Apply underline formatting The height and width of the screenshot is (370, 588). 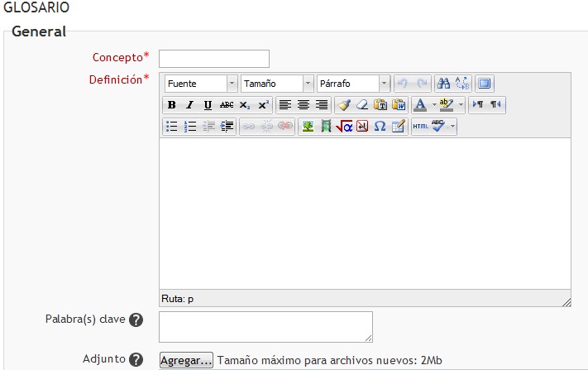208,105
